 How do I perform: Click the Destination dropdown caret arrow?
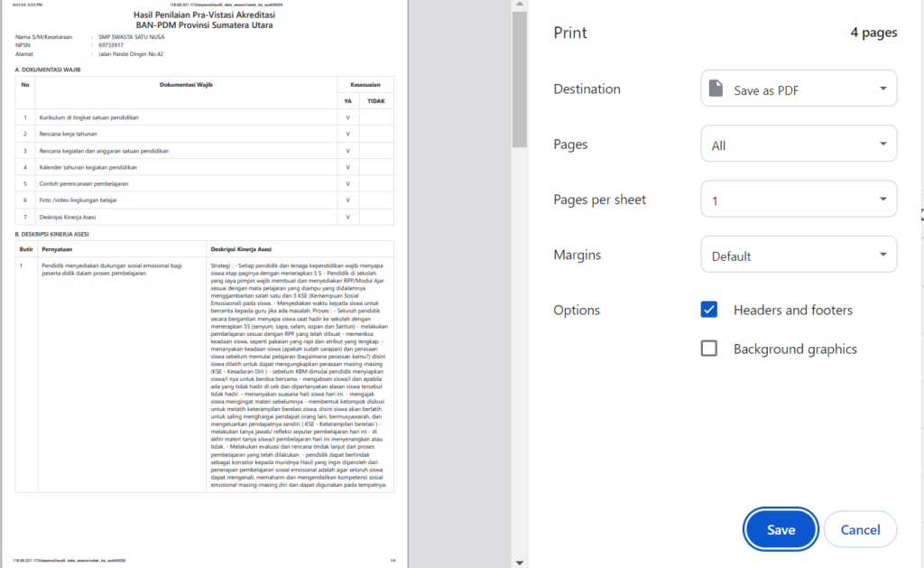tap(882, 88)
